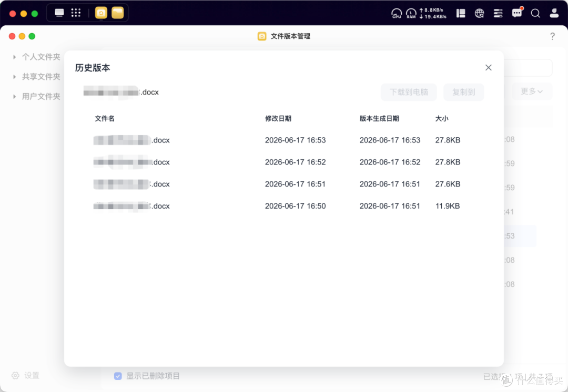Open the search magnifier in top bar
Screen dimensions: 568x392
coord(535,13)
